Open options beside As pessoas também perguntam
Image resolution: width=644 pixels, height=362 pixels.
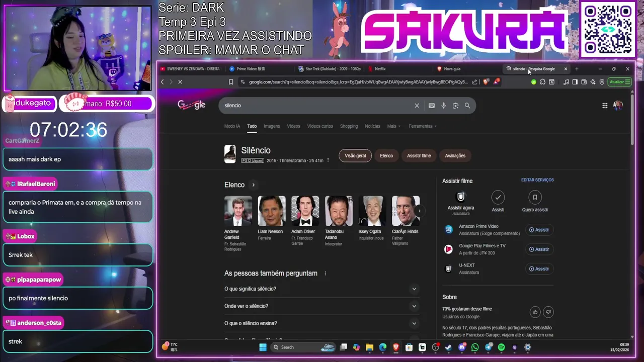click(325, 274)
